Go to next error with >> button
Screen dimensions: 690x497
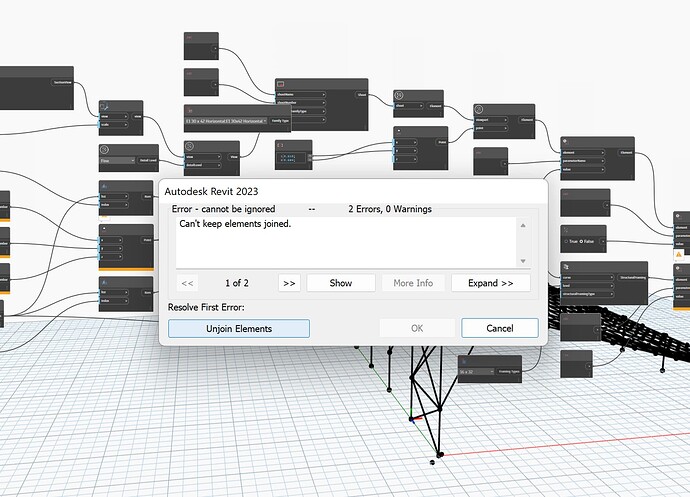click(289, 283)
